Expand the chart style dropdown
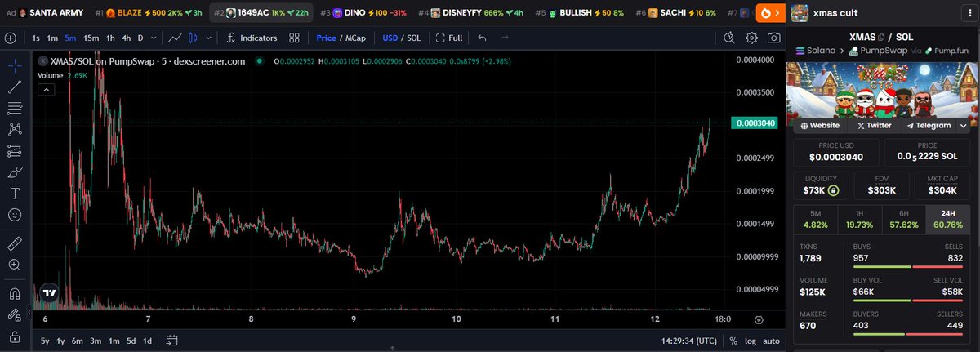 207,38
